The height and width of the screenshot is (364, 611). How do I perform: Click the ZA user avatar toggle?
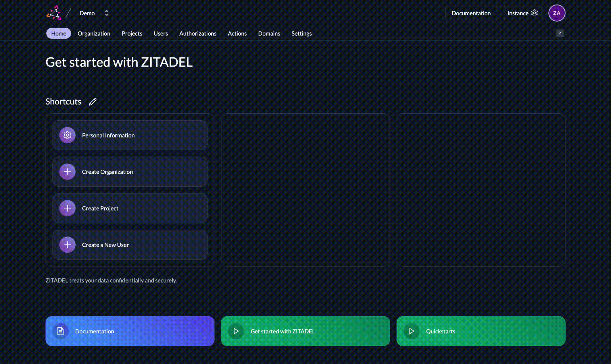pyautogui.click(x=557, y=13)
